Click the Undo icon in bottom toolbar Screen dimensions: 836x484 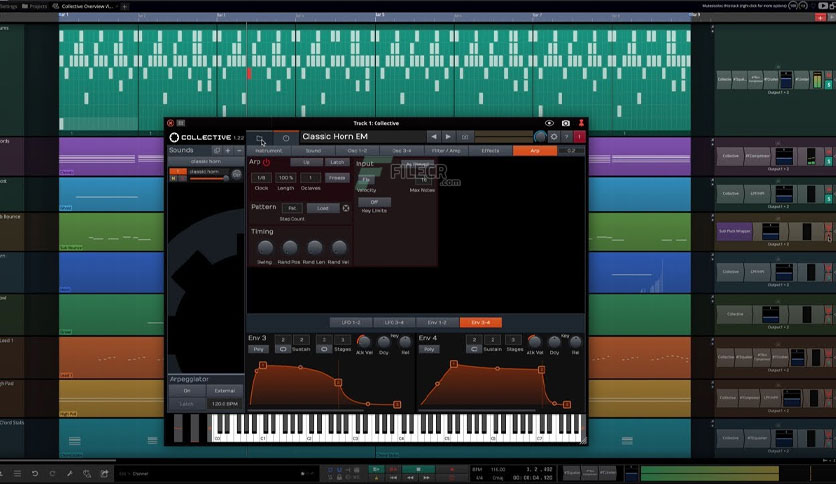coord(35,473)
